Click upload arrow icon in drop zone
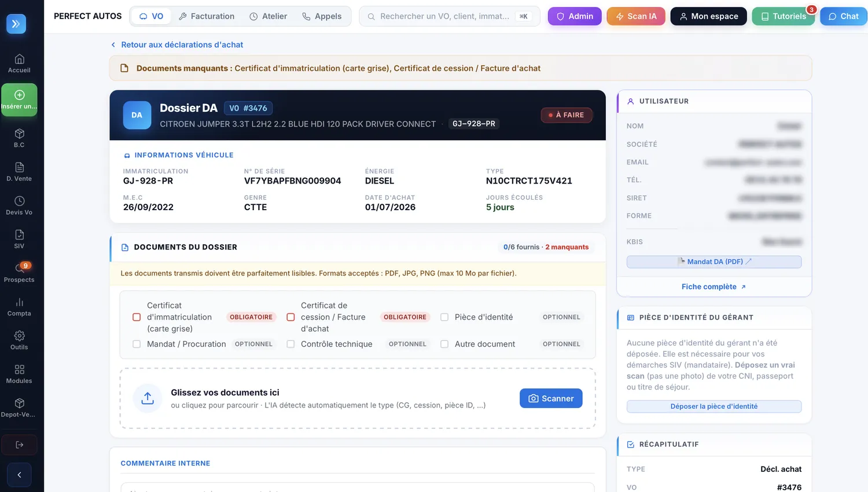Screen dimensions: 868x492 (148, 398)
